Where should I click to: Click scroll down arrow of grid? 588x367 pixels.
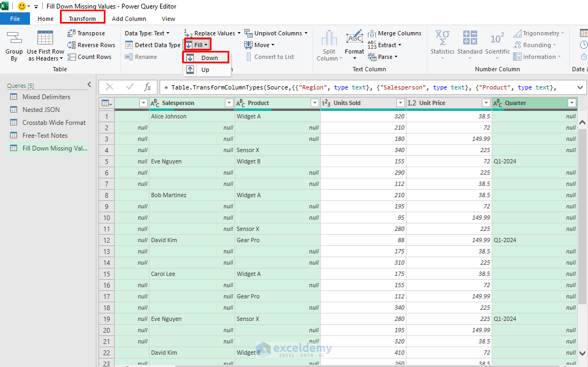(x=582, y=353)
